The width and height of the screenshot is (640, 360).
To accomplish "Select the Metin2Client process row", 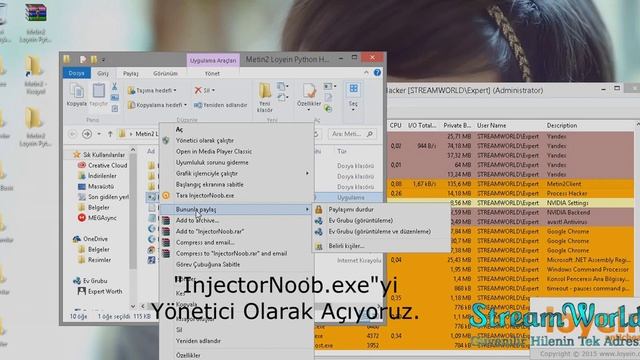I will coord(510,184).
